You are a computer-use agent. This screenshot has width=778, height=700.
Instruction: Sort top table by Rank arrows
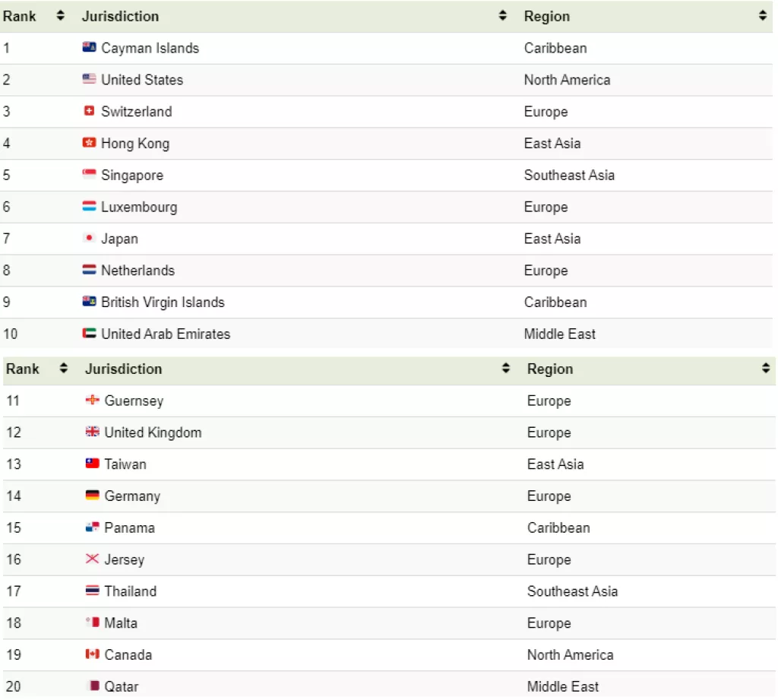(61, 16)
